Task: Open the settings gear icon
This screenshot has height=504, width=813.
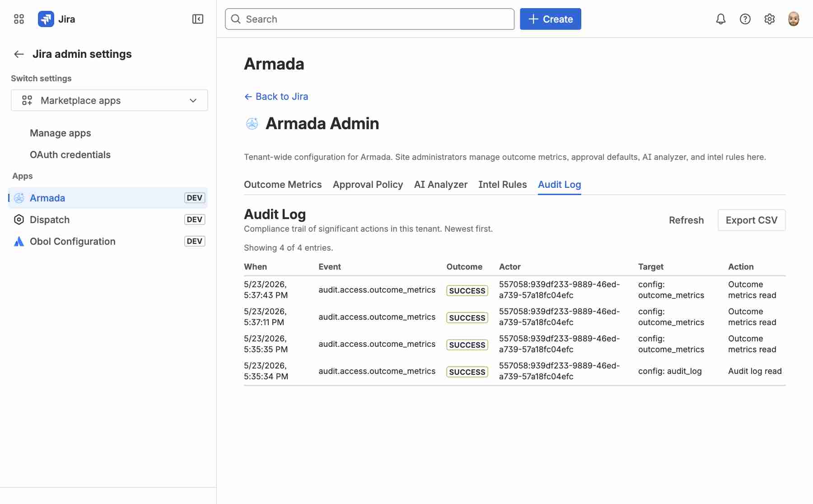Action: [x=770, y=19]
